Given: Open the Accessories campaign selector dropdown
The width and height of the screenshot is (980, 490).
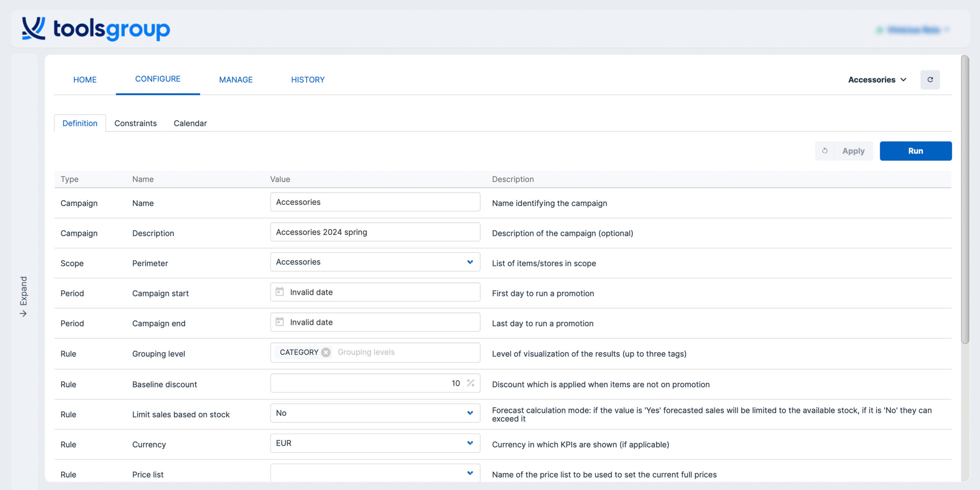Looking at the screenshot, I should tap(877, 80).
